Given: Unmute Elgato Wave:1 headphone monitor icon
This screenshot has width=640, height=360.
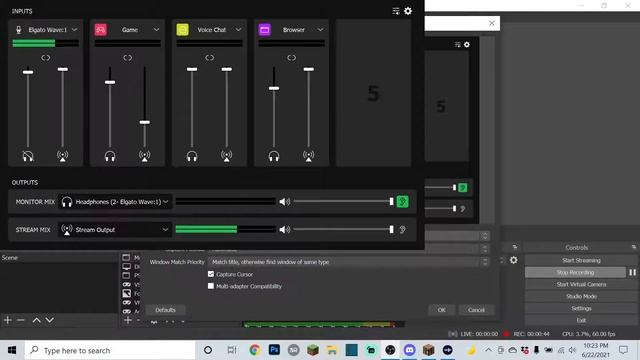Looking at the screenshot, I should [x=28, y=156].
